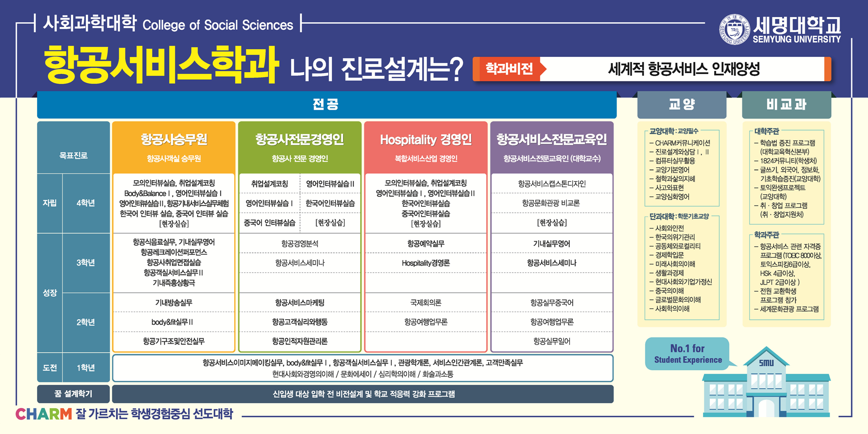Click the 중국어 인터뷰실습 cell in 항공사전문경영인 column

[269, 223]
